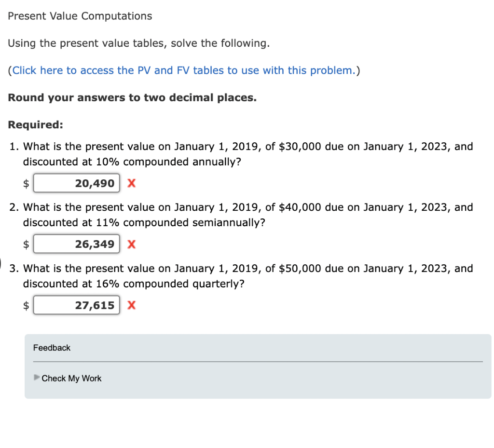
Task: Click the dollar sign before the second answer box
Action: [x=26, y=244]
